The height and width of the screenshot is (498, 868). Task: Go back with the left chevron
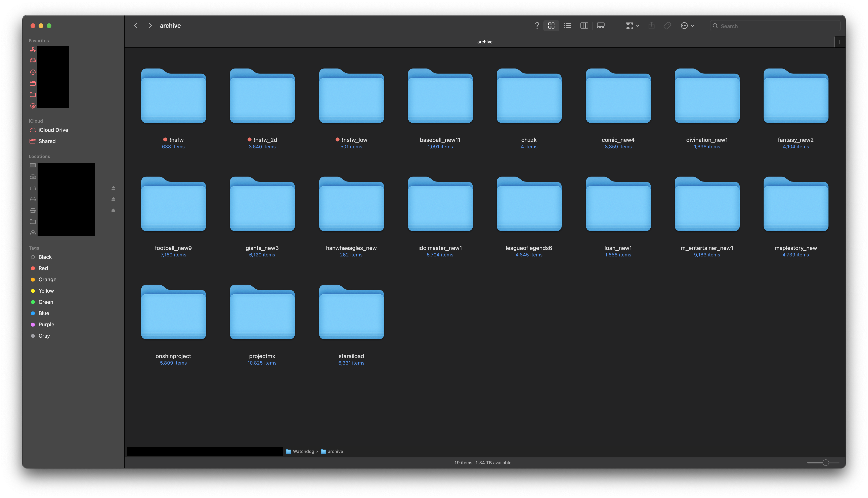pyautogui.click(x=136, y=26)
